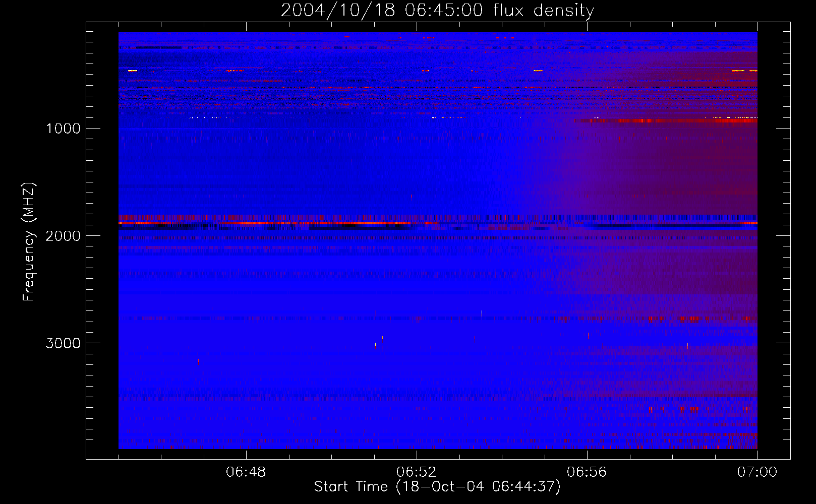Image resolution: width=816 pixels, height=504 pixels.
Task: Click the 'Start Time (18-Oct-04 06:44:37)' axis label
Action: click(437, 487)
